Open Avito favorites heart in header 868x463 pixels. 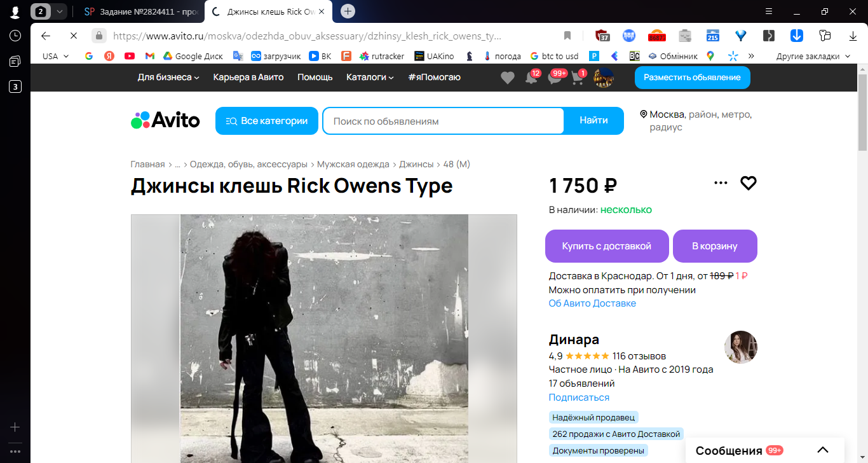507,78
